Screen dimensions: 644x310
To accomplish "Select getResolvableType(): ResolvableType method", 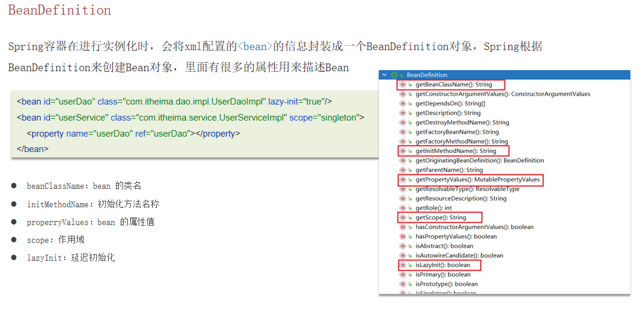I will coord(467,189).
